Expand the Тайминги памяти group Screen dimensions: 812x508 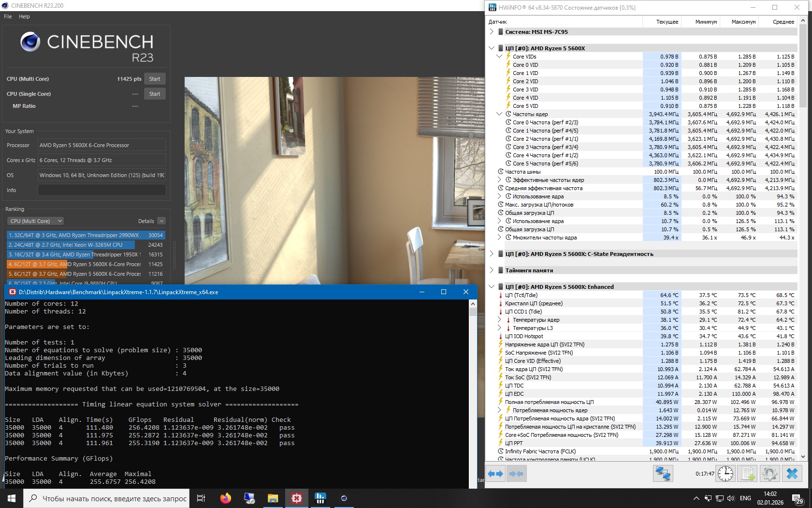(492, 270)
